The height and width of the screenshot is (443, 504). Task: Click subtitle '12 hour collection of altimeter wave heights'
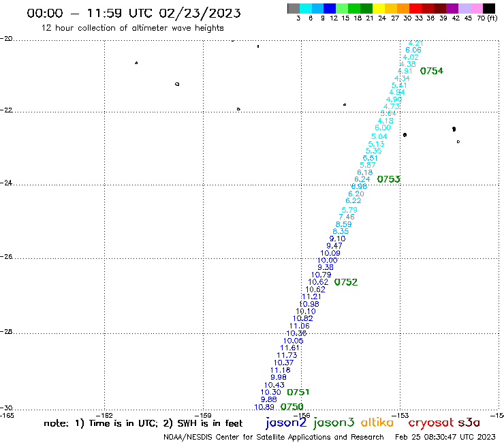pyautogui.click(x=132, y=28)
